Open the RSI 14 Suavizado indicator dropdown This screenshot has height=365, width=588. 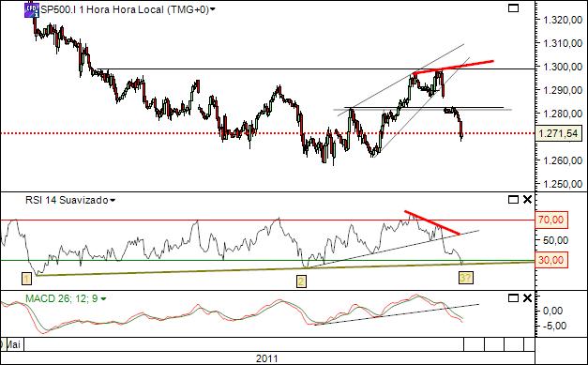113,201
